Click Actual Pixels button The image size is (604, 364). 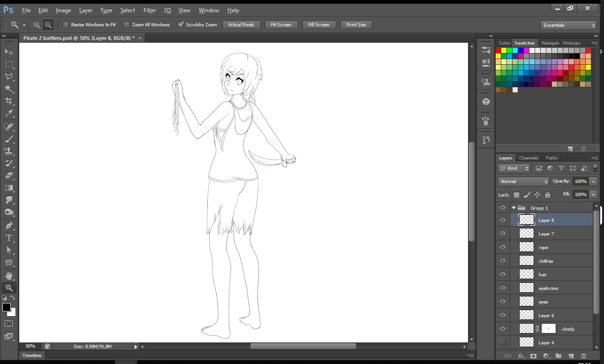pos(241,25)
